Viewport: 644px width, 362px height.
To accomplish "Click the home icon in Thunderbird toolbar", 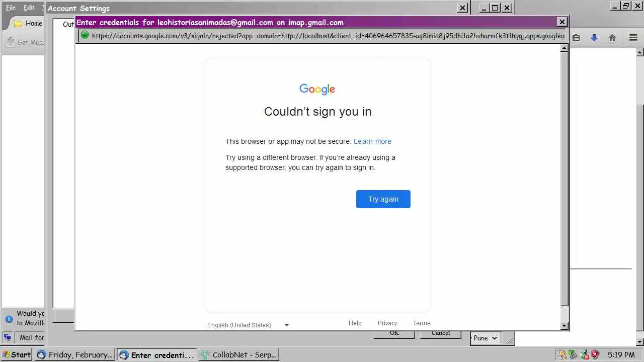I will coord(612,38).
